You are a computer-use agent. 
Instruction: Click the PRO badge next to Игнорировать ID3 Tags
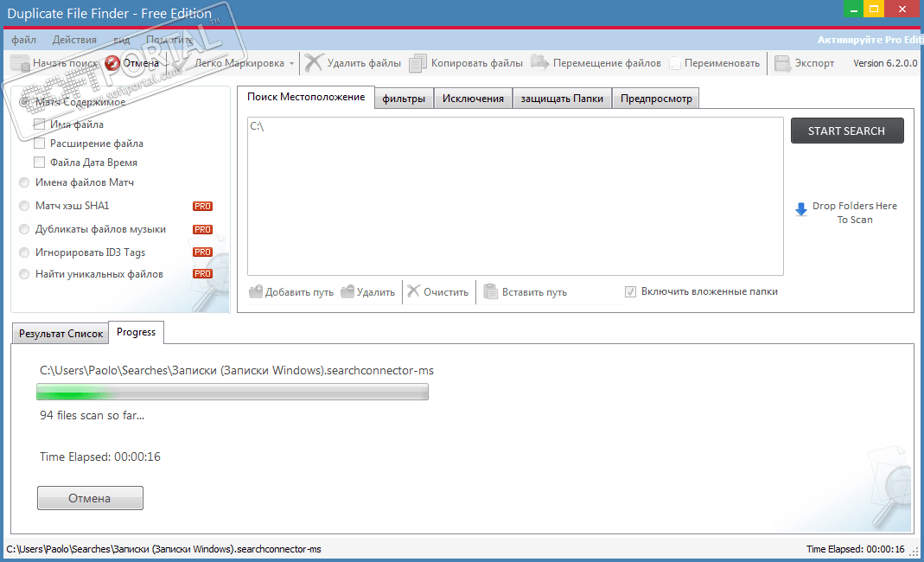[x=202, y=252]
